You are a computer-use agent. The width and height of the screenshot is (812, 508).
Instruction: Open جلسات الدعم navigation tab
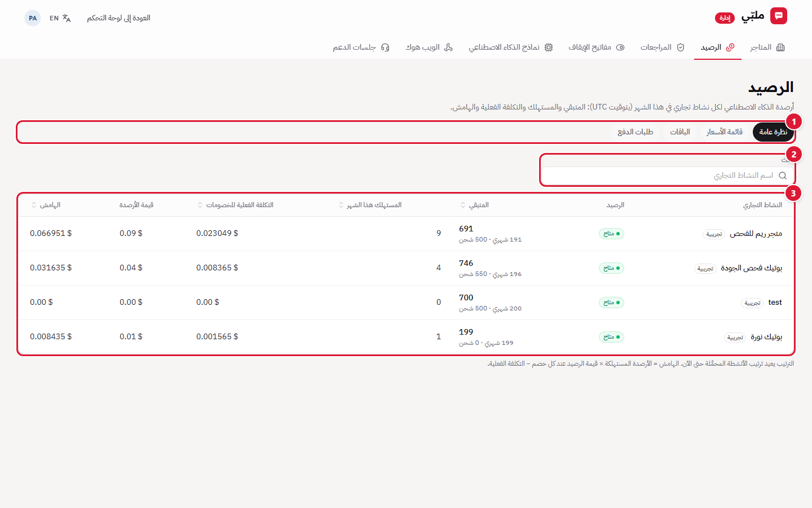point(361,47)
